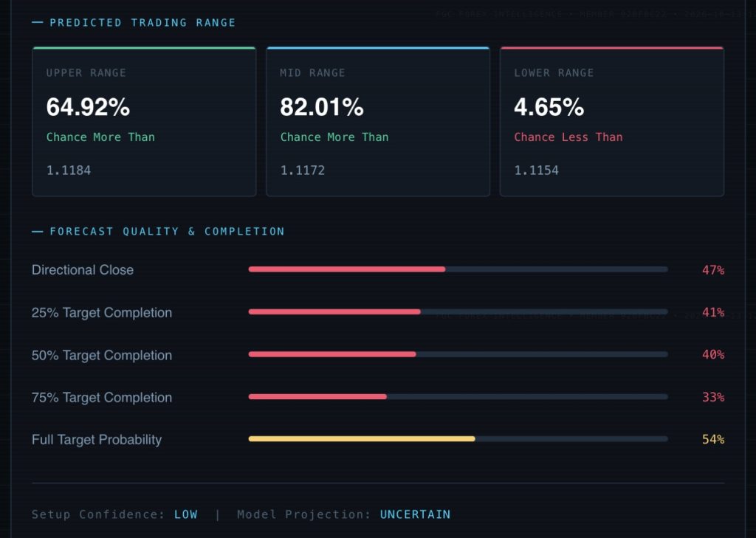Image resolution: width=756 pixels, height=538 pixels.
Task: Click the 75% Target Completion label
Action: pyautogui.click(x=102, y=397)
